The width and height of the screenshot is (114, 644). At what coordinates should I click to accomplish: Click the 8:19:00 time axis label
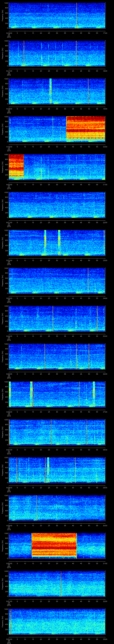9,147
